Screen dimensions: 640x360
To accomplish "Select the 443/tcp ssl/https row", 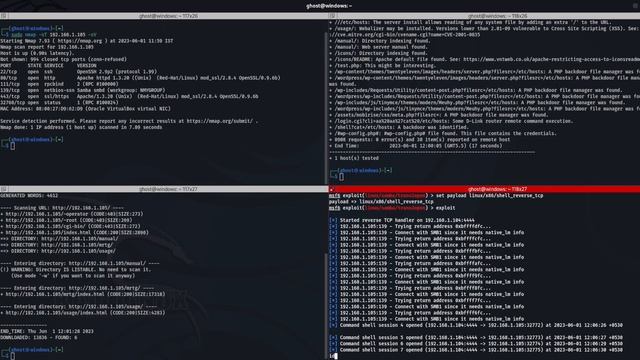I will click(129, 96).
